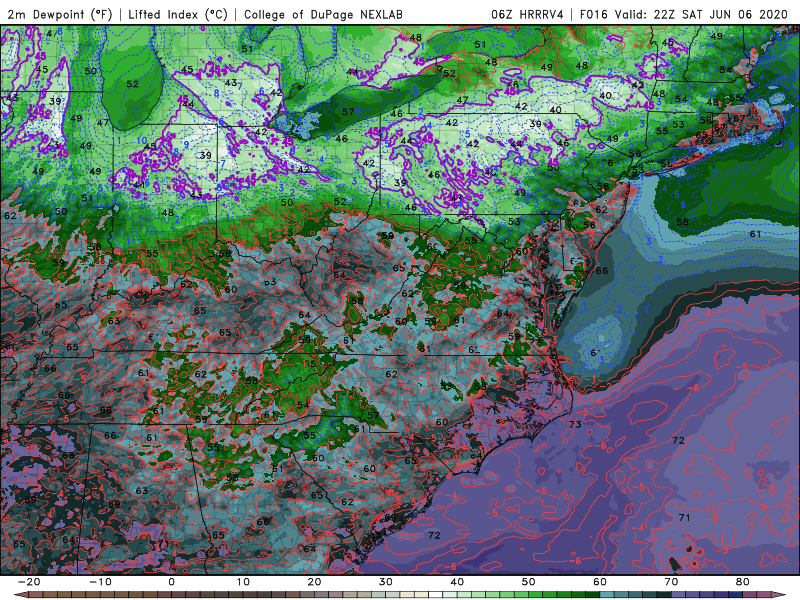Click the '-10' label on the color scale

(x=100, y=582)
